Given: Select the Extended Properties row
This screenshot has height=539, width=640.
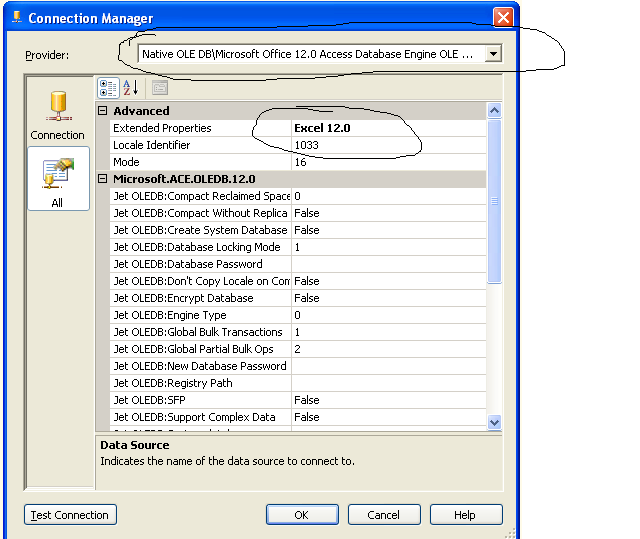Looking at the screenshot, I should (x=298, y=128).
